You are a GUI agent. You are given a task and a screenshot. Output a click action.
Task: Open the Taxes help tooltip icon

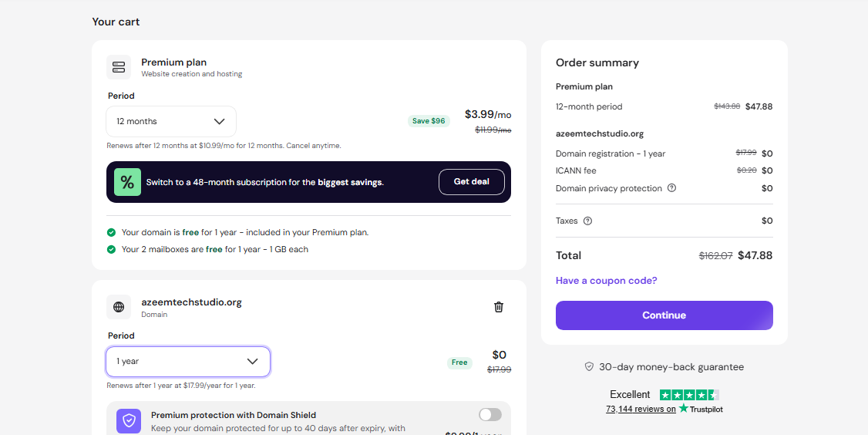(x=588, y=221)
